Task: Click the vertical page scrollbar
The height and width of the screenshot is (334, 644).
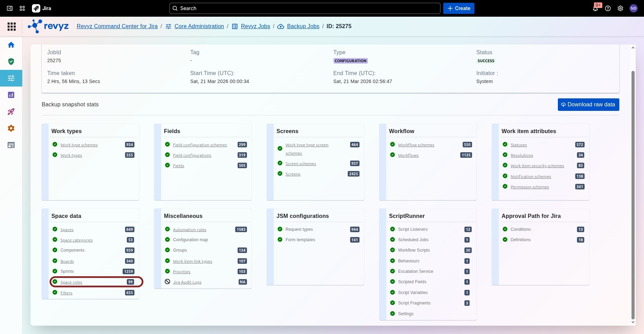Action: click(633, 195)
